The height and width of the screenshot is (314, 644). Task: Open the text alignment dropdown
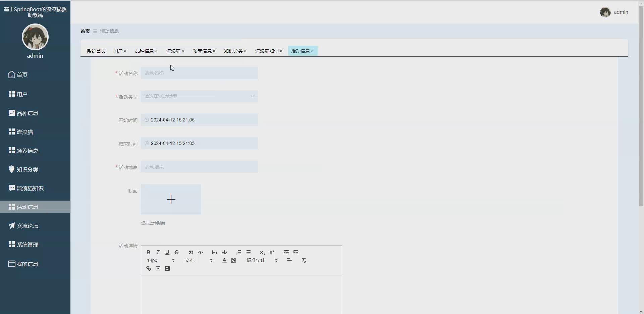tap(289, 260)
